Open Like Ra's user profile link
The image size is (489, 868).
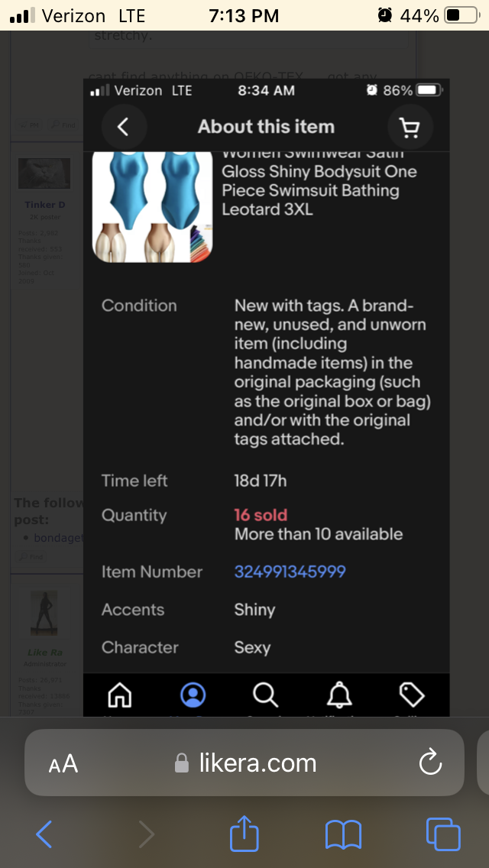(44, 653)
